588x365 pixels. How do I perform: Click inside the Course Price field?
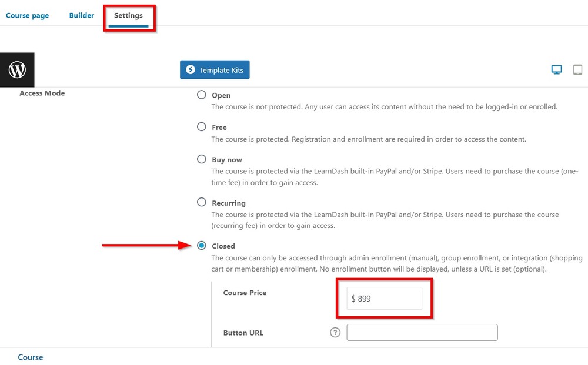383,299
